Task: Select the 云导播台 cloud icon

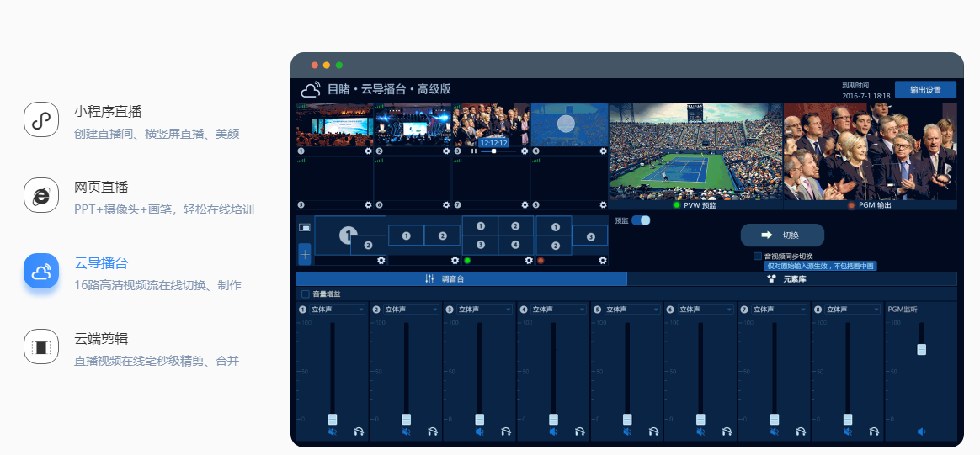Action: coord(41,271)
